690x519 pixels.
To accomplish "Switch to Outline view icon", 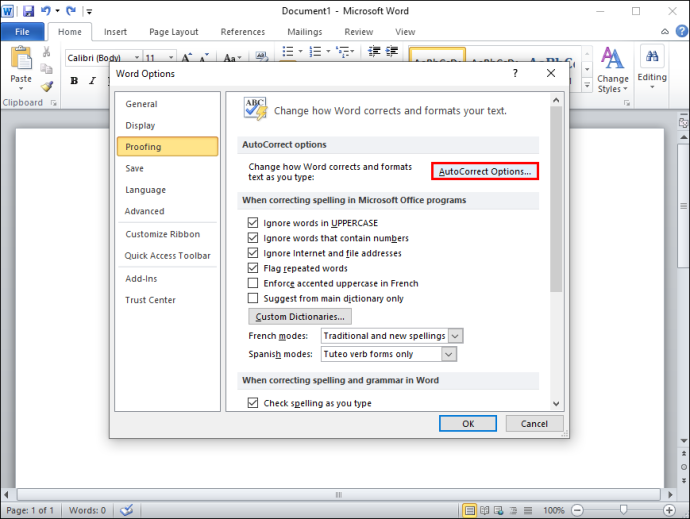I will click(x=513, y=510).
